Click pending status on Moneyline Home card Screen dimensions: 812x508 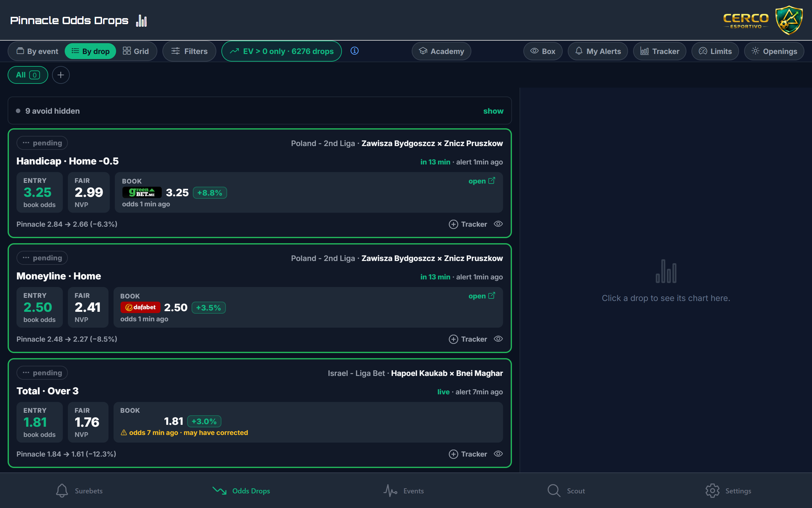pos(42,258)
